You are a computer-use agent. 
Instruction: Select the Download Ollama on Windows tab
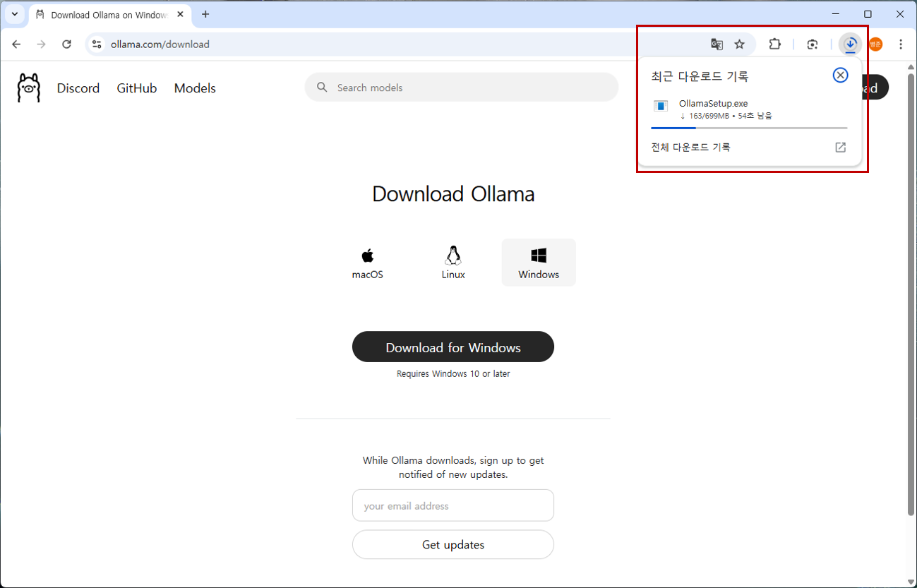click(109, 15)
